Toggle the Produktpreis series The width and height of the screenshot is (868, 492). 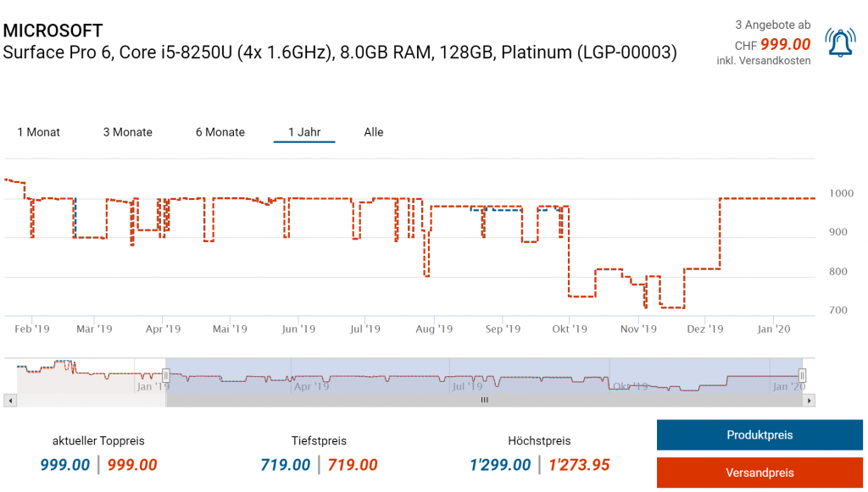point(759,435)
